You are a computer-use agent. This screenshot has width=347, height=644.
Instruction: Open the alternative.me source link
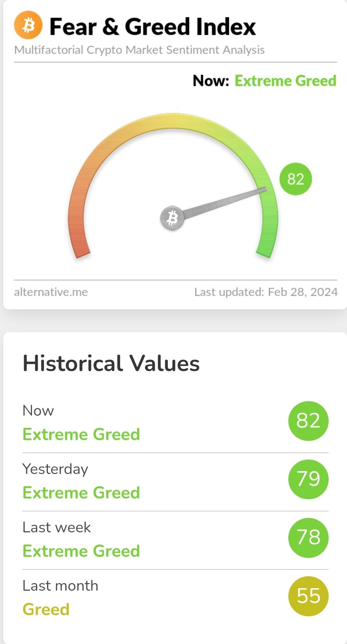click(51, 292)
